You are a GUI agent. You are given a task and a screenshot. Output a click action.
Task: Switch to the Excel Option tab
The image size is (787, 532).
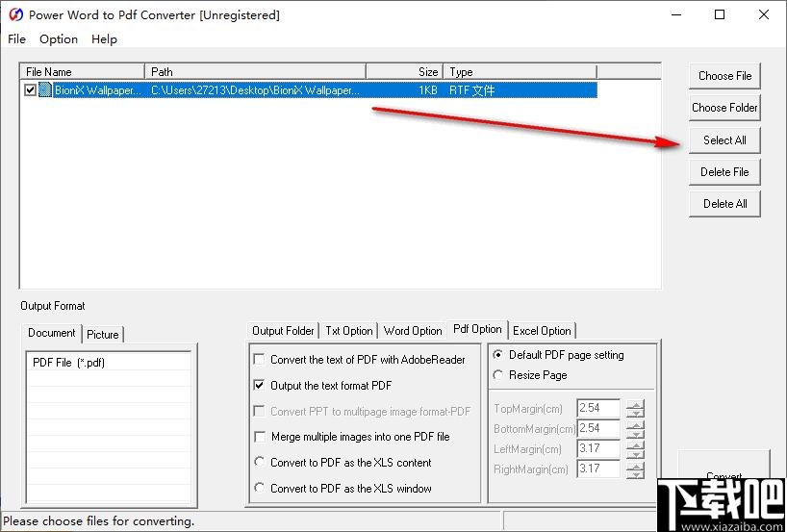(x=542, y=331)
